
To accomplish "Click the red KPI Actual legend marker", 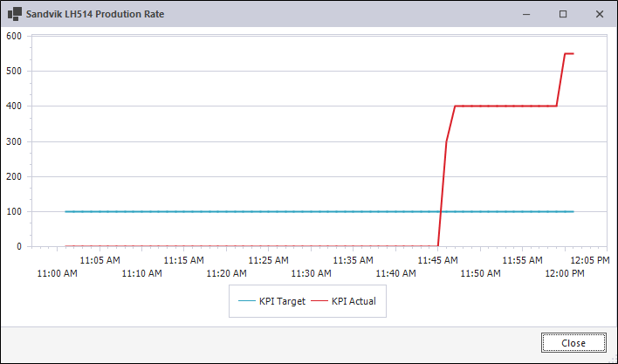I will point(319,302).
